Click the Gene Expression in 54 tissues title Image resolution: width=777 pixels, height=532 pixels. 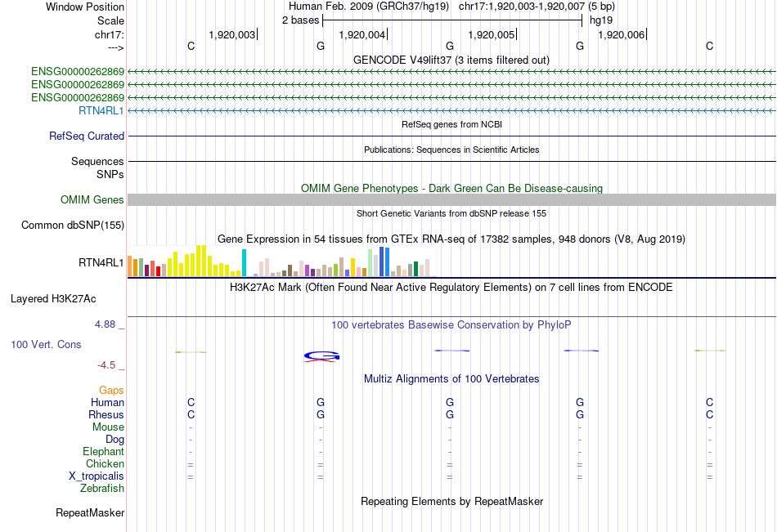451,239
